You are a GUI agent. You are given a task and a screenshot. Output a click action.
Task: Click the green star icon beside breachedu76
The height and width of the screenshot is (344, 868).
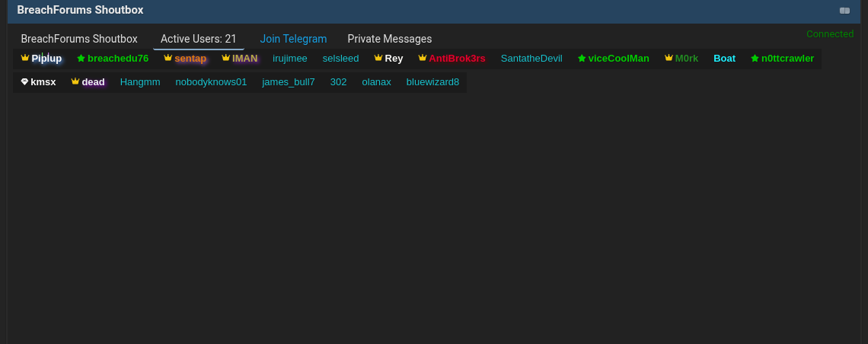pos(81,59)
